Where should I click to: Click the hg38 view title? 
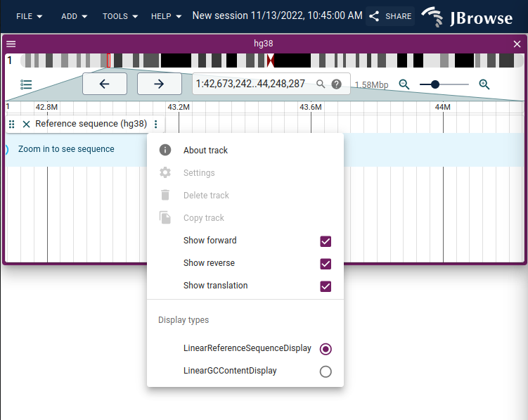pyautogui.click(x=264, y=44)
